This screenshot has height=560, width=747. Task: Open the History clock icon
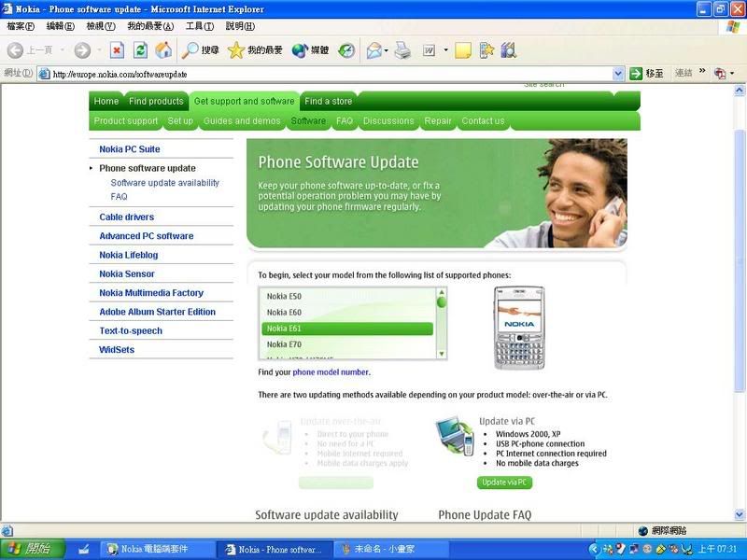pyautogui.click(x=346, y=50)
